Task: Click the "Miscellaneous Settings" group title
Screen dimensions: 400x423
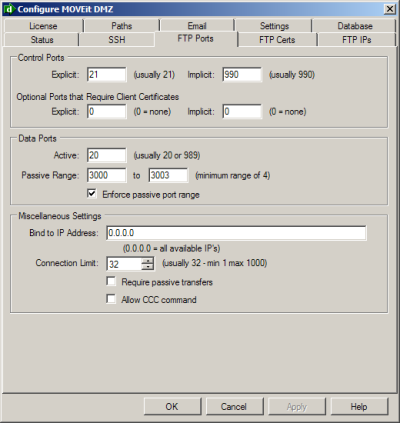Action: 60,216
